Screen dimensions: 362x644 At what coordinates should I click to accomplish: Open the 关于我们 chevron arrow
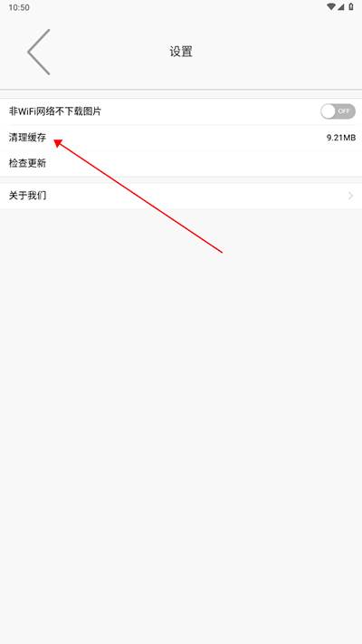(350, 196)
